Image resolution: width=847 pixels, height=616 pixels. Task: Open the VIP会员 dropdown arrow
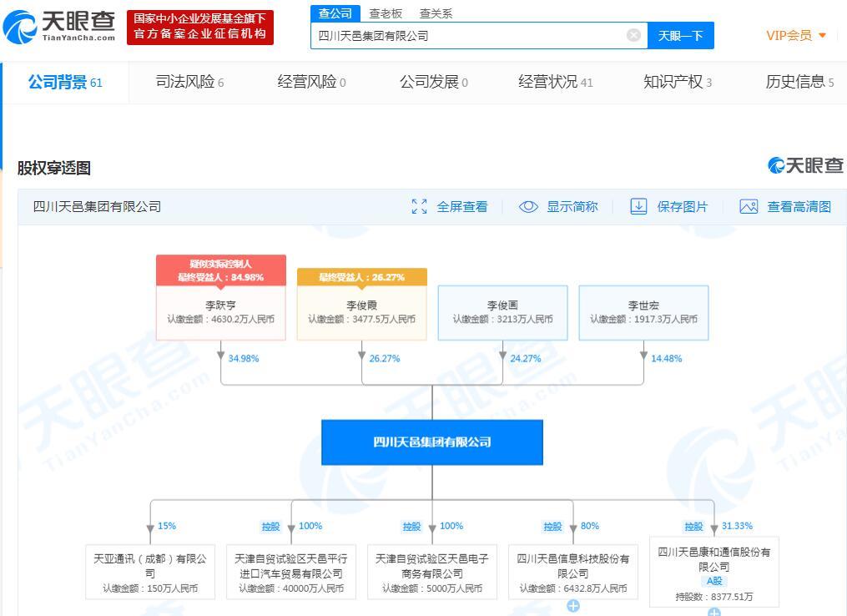[823, 36]
